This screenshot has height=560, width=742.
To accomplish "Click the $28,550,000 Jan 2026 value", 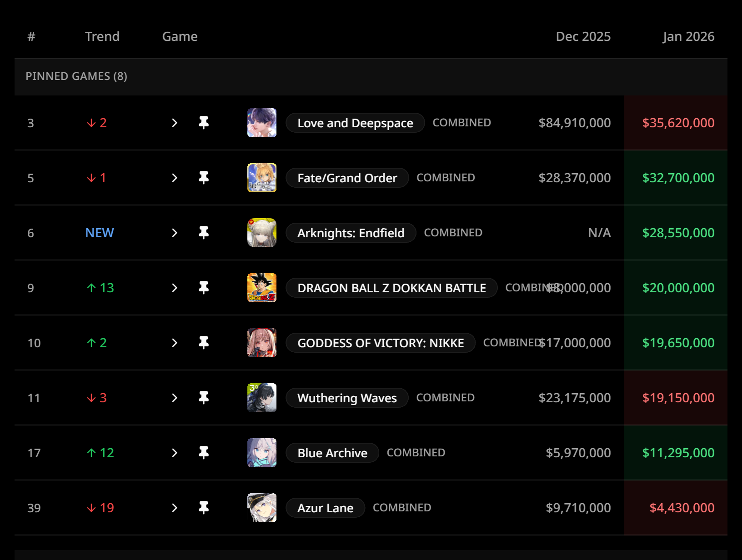I will tap(678, 233).
